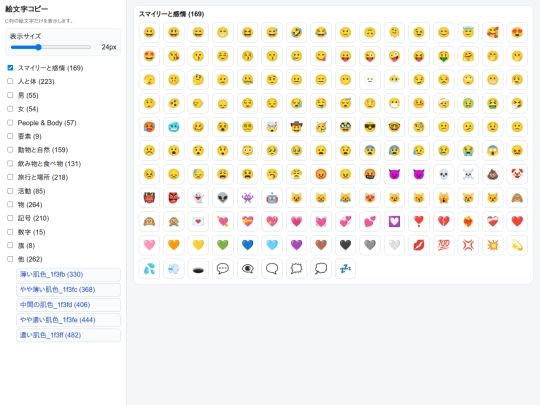Check the 男 (55) checkbox

tap(10, 95)
